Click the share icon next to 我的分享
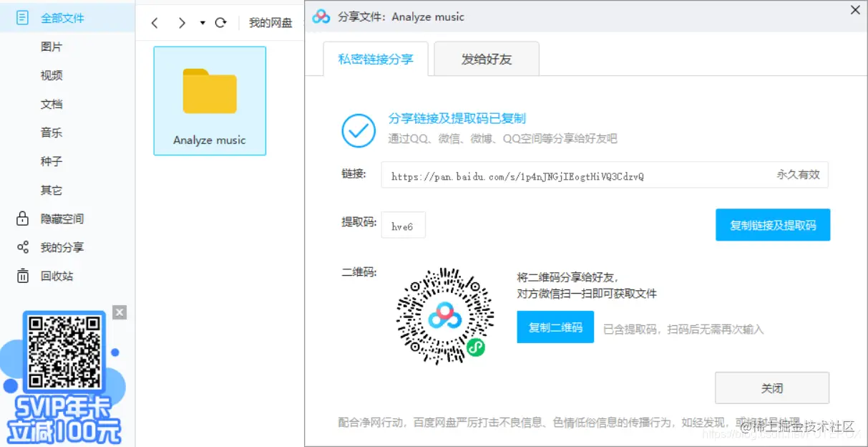This screenshot has height=447, width=868. click(23, 247)
